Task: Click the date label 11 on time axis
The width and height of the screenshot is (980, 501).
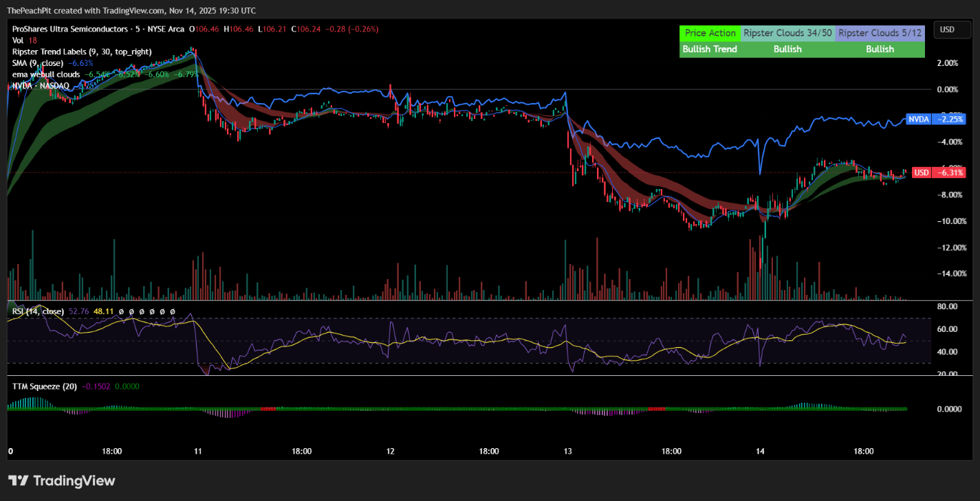Action: 198,452
